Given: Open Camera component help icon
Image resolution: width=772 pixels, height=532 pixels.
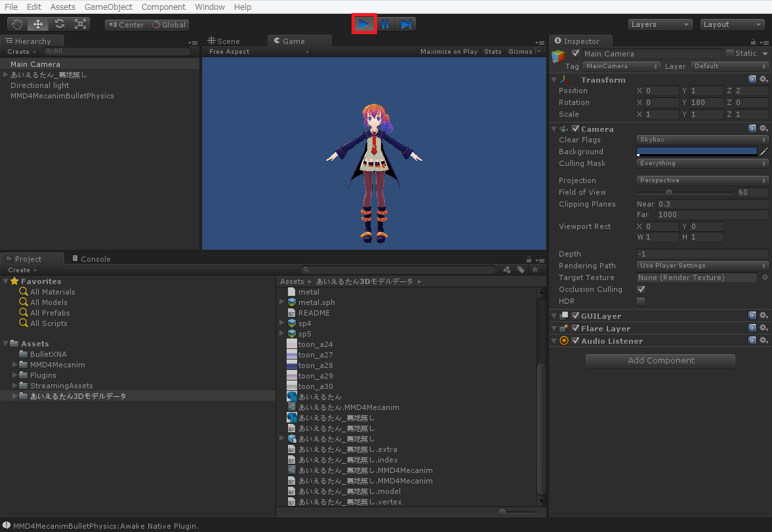Looking at the screenshot, I should [752, 129].
